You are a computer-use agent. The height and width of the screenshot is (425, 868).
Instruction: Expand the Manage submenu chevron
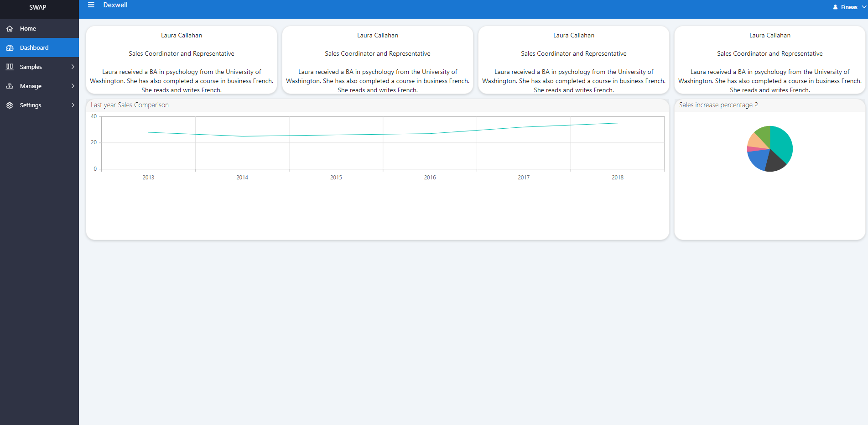click(x=73, y=86)
